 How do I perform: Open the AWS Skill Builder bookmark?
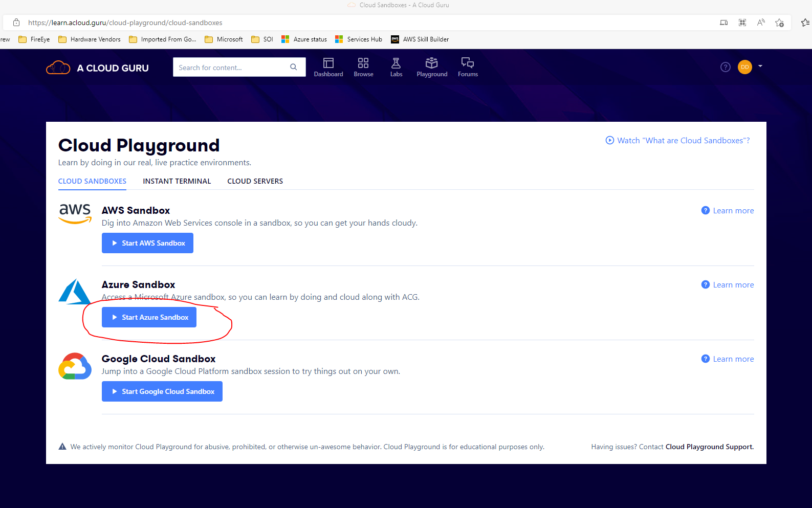tap(420, 39)
